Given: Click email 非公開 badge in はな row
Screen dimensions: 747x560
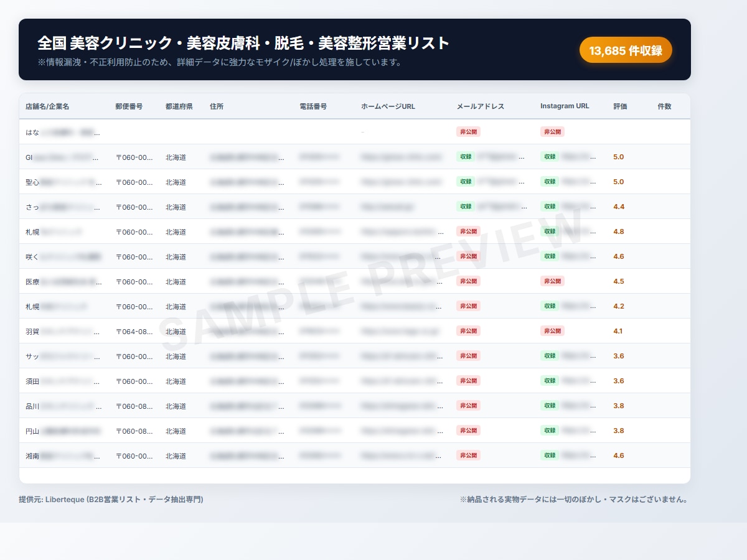Looking at the screenshot, I should coord(469,132).
